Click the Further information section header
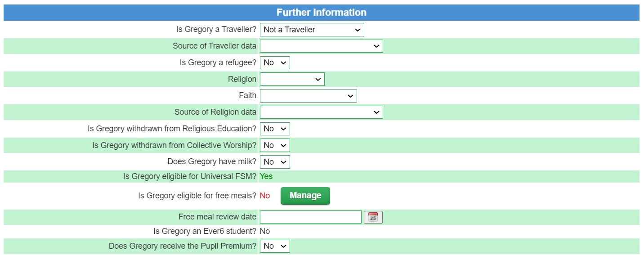Viewport: 644px width, 255px height. (321, 13)
